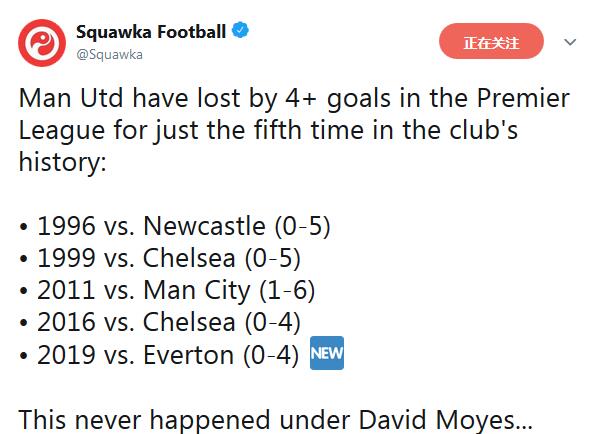Select the 2019 vs. Everton (0-4) line

168,354
